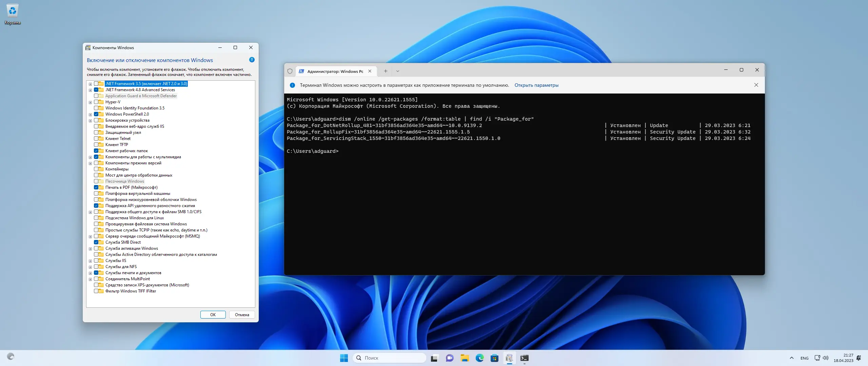Expand the Службы IIS tree node
Image resolution: width=868 pixels, height=366 pixels.
[90, 261]
